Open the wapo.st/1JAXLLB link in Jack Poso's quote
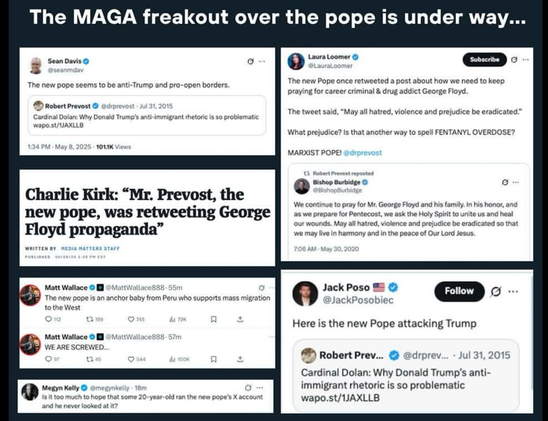Viewport: 548px width, 421px height. (340, 398)
